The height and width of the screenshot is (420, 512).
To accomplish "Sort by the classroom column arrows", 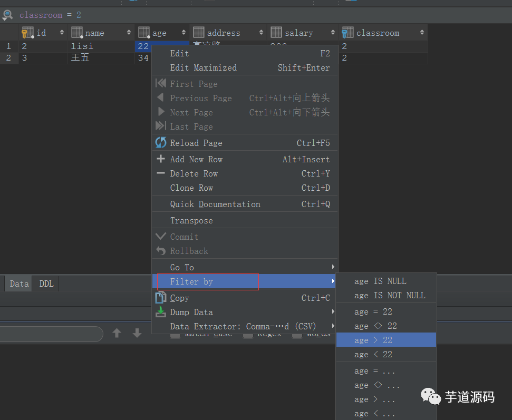I will click(x=422, y=32).
